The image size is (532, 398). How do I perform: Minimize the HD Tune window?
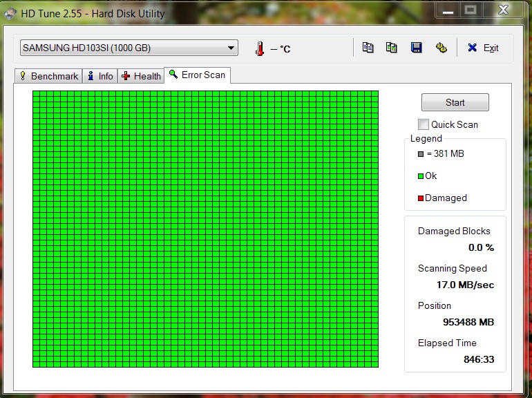coord(448,10)
